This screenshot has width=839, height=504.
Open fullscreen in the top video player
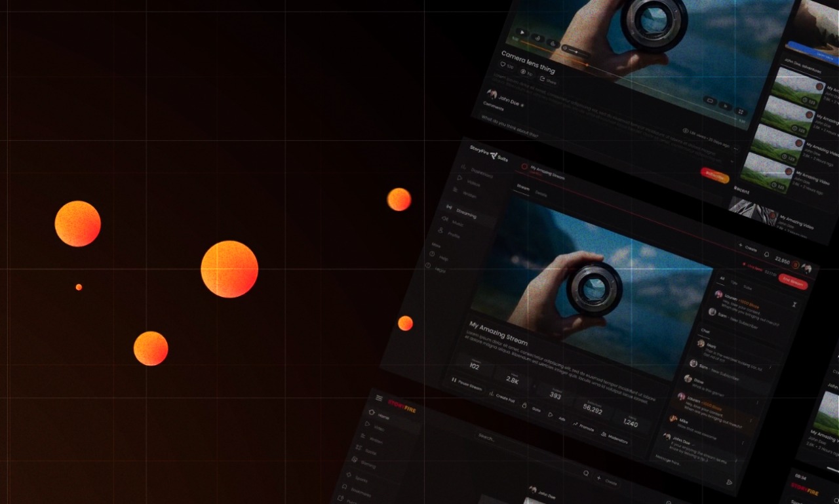tap(741, 111)
